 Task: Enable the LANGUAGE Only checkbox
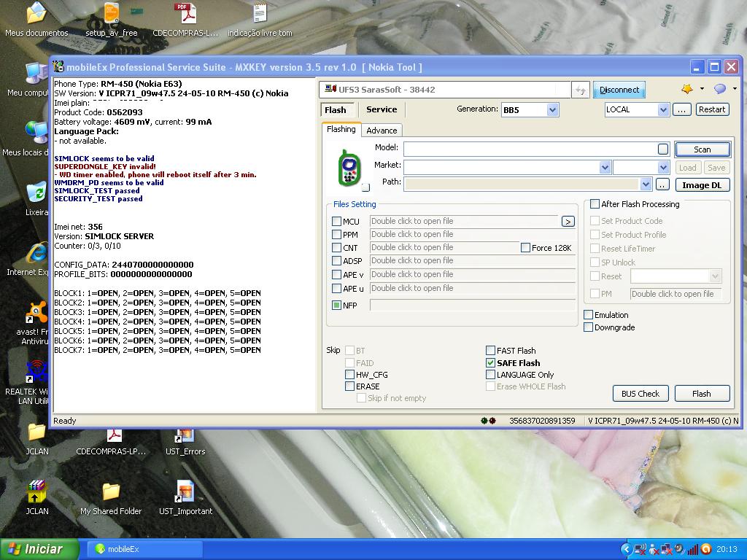pyautogui.click(x=490, y=375)
